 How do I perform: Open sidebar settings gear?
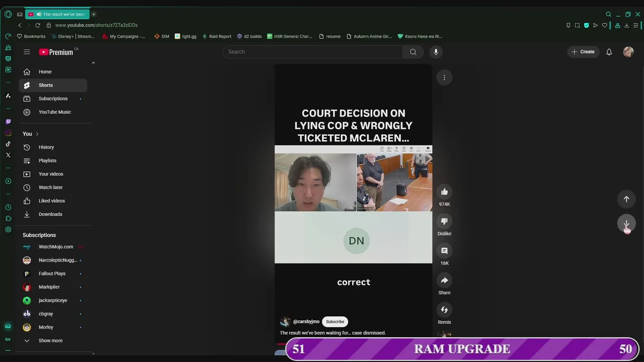click(x=8, y=229)
